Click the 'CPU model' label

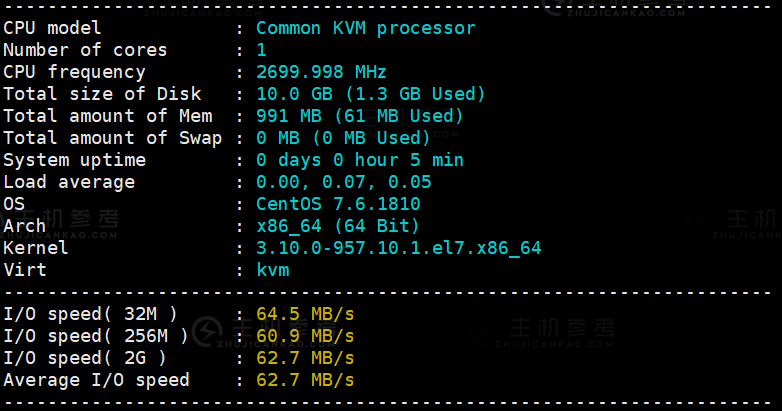(x=52, y=28)
